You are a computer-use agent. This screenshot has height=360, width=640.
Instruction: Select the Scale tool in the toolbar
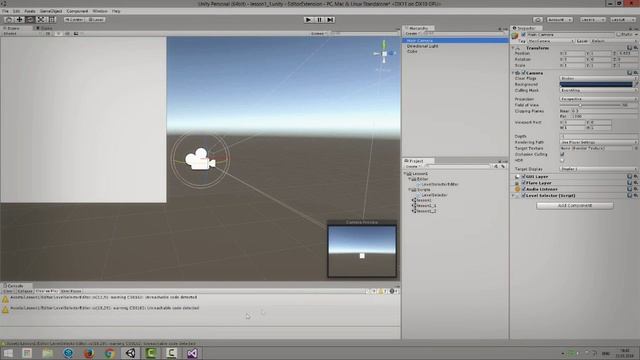pyautogui.click(x=41, y=20)
